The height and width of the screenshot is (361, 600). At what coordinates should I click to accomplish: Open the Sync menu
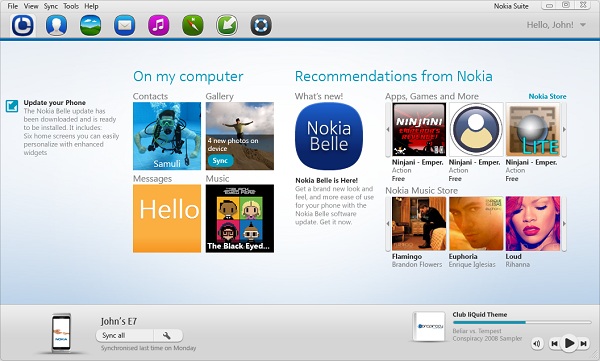tap(51, 6)
